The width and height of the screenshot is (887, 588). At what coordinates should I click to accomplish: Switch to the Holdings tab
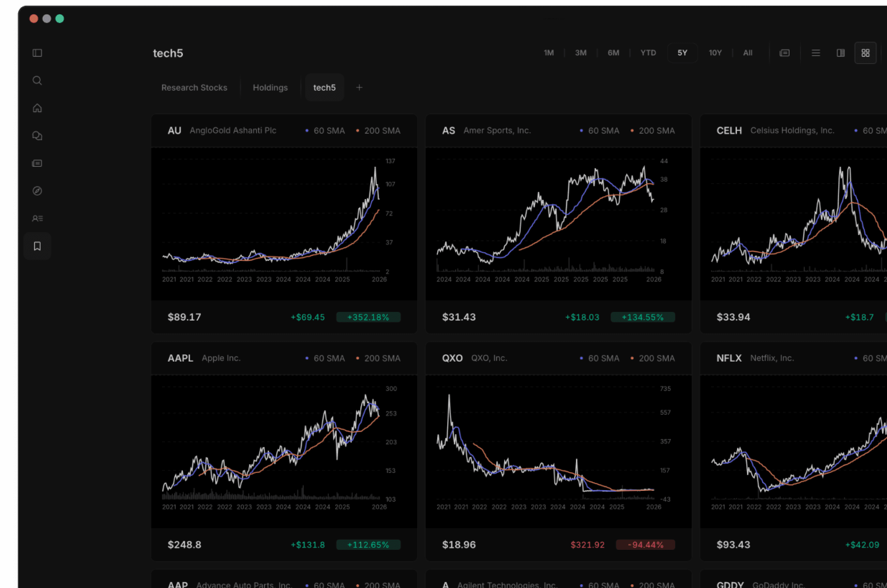tap(270, 87)
